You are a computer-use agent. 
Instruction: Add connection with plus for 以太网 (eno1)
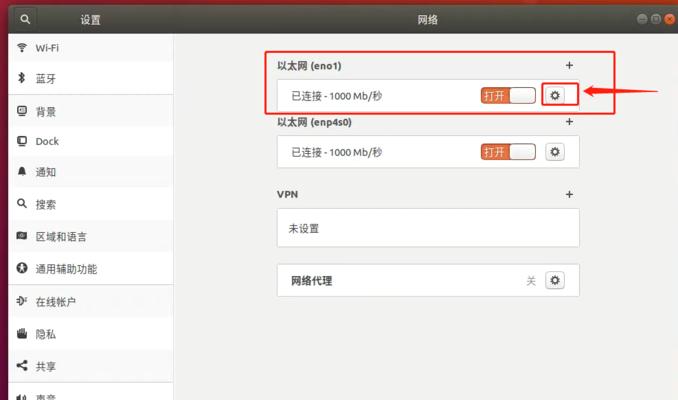tap(569, 65)
